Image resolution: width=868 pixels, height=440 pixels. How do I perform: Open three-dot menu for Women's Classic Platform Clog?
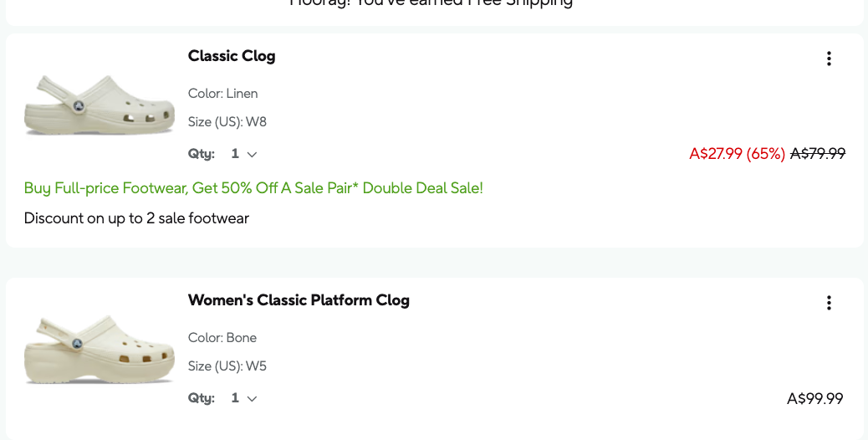click(x=829, y=303)
